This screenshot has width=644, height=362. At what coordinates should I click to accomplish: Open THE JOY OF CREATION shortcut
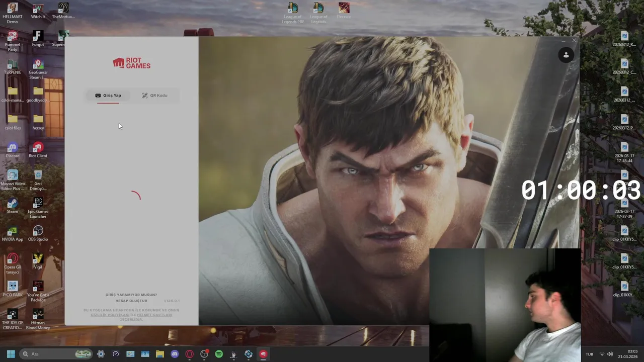13,319
